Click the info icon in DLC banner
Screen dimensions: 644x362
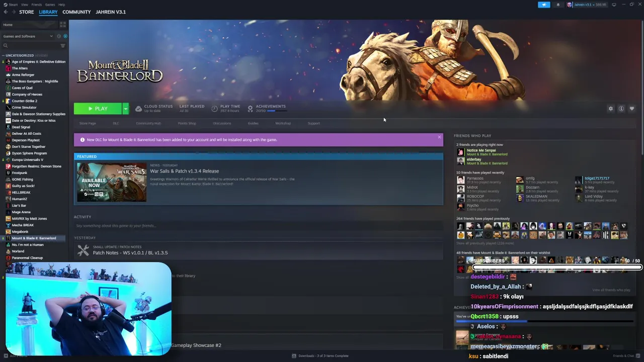83,140
